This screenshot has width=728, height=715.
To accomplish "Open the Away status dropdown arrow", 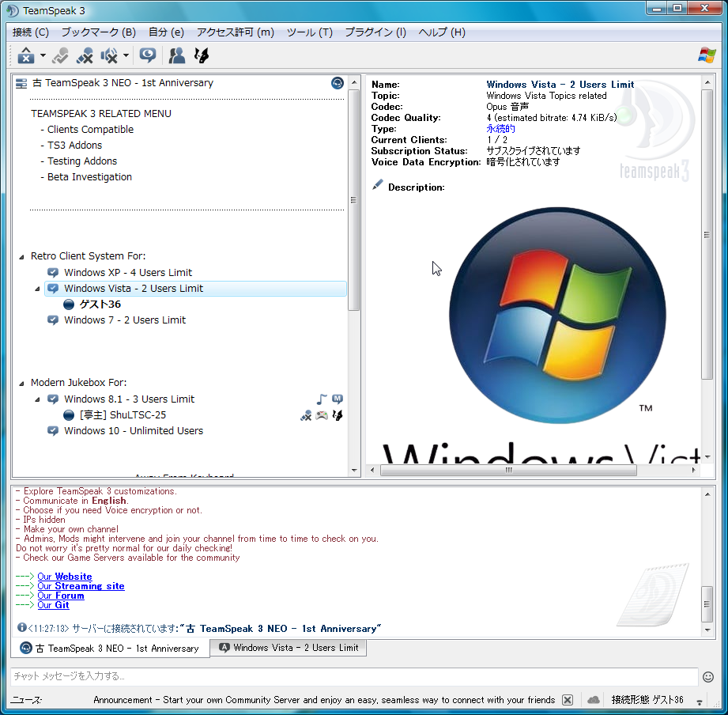I will click(x=43, y=55).
